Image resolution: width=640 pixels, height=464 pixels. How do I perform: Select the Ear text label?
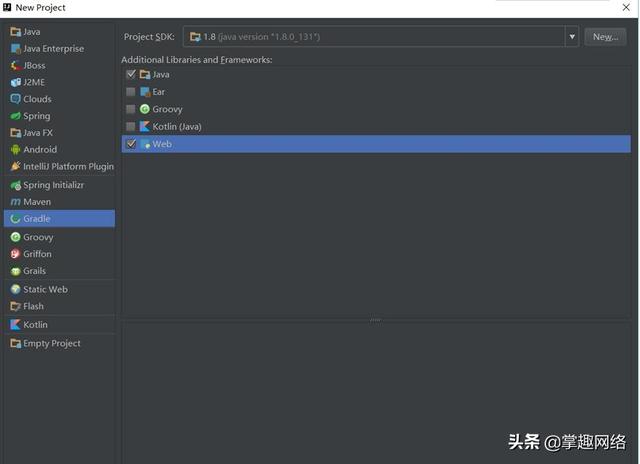click(x=159, y=92)
